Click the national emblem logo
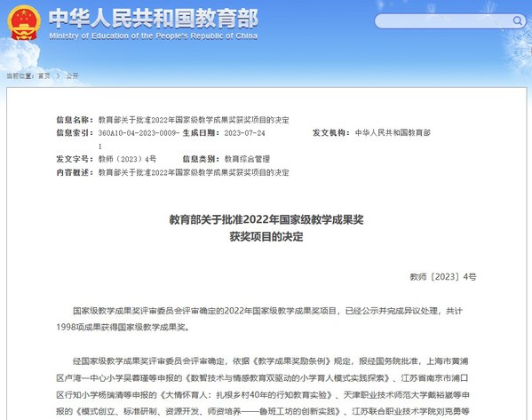Image resolution: width=532 pixels, height=420 pixels. pyautogui.click(x=24, y=23)
